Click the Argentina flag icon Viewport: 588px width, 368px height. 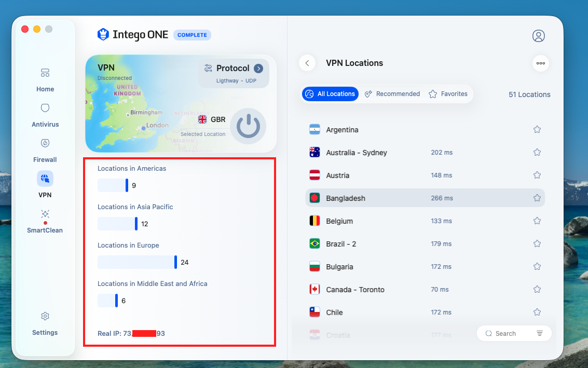[314, 129]
